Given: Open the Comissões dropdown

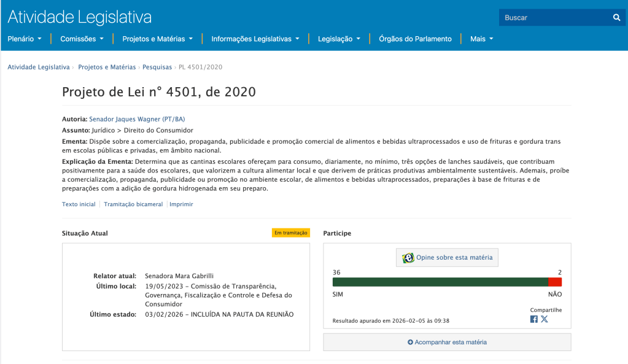Looking at the screenshot, I should click(82, 39).
